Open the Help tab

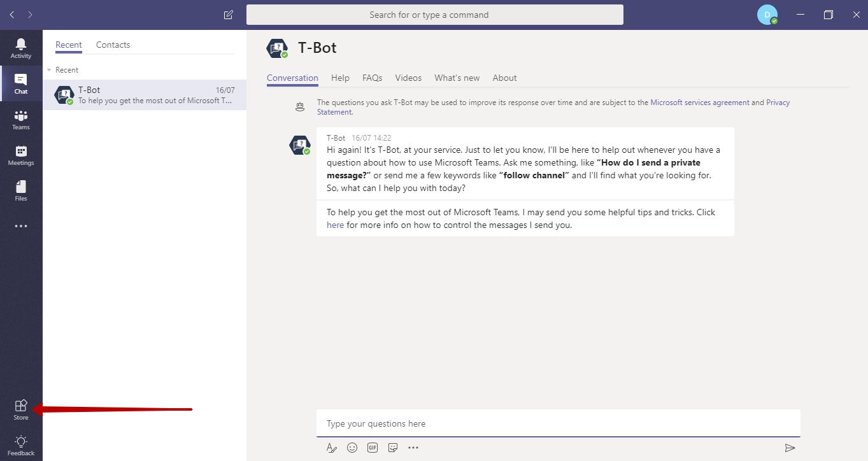coord(340,78)
